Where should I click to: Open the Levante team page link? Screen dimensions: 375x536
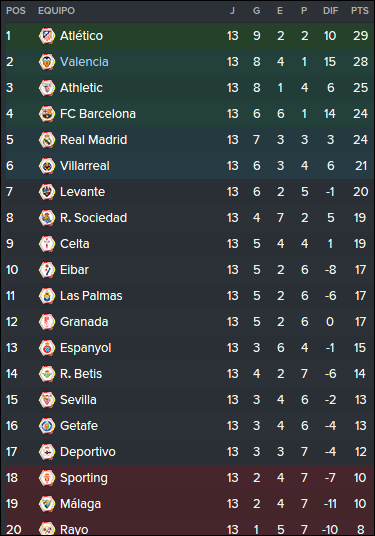82,192
